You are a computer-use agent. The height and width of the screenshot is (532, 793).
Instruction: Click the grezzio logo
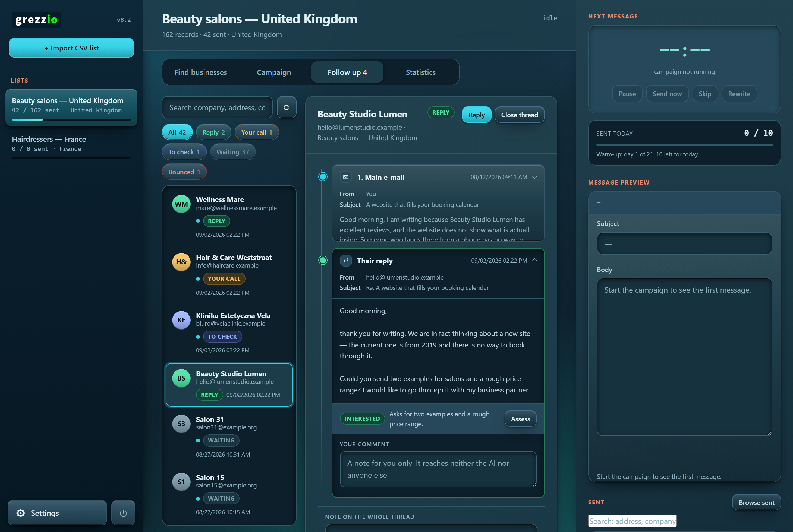pyautogui.click(x=36, y=20)
